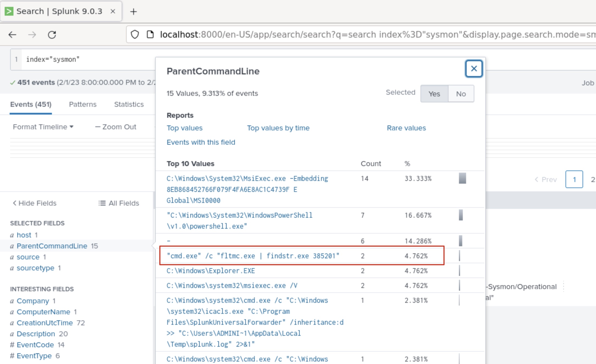Click the 33.333% percentage cell
The width and height of the screenshot is (596, 364).
[418, 179]
